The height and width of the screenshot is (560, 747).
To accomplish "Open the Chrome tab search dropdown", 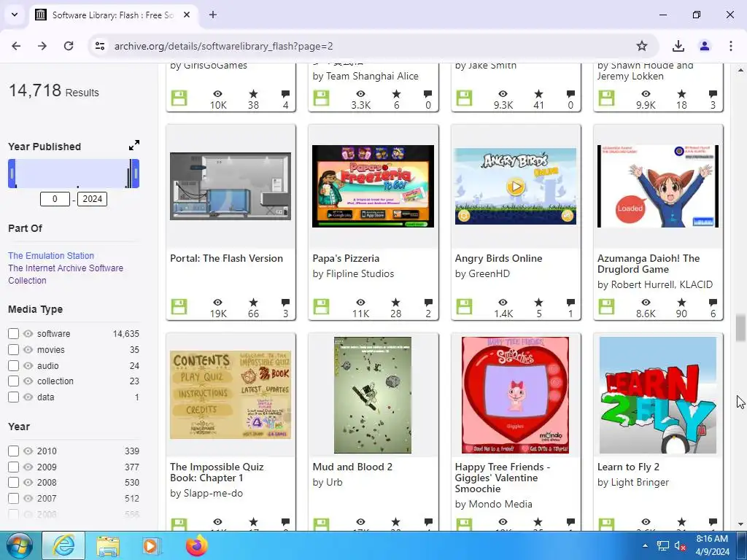I will pyautogui.click(x=15, y=15).
